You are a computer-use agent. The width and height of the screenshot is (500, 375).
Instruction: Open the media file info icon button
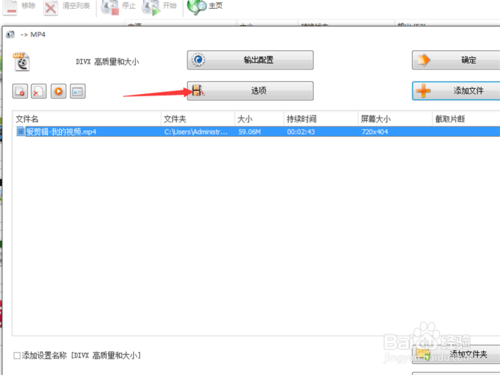tap(78, 91)
